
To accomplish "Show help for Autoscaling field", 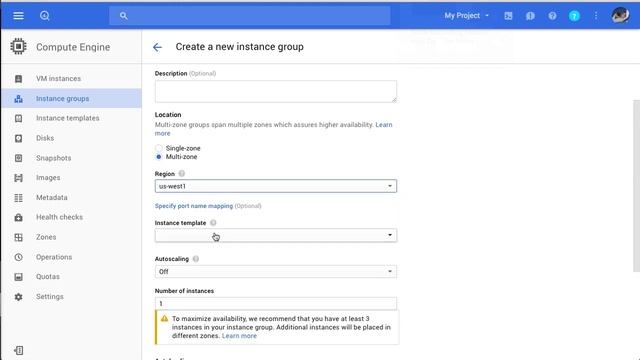I will click(196, 259).
